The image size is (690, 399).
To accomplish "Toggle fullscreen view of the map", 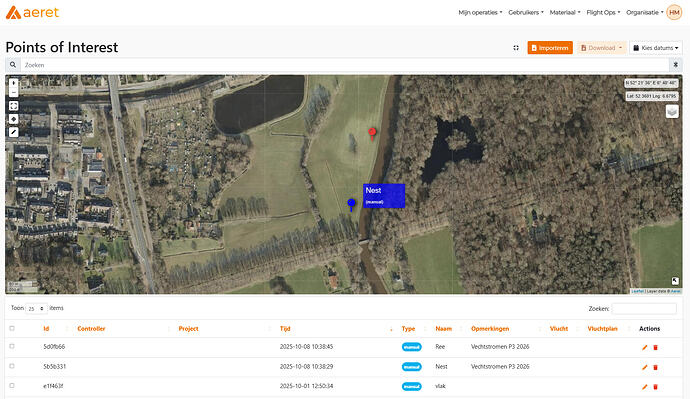I will pyautogui.click(x=14, y=106).
